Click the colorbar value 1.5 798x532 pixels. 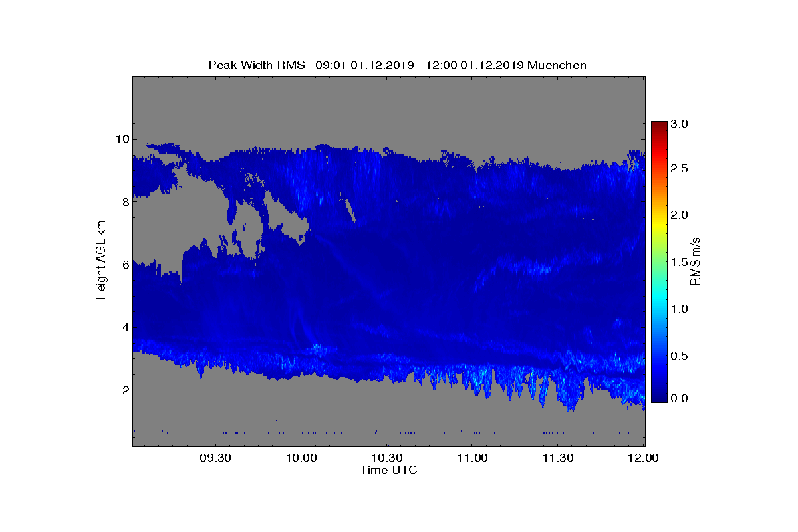click(680, 263)
